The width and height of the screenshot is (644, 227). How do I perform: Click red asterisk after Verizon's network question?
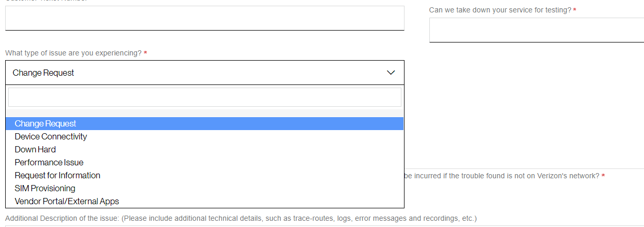[603, 176]
